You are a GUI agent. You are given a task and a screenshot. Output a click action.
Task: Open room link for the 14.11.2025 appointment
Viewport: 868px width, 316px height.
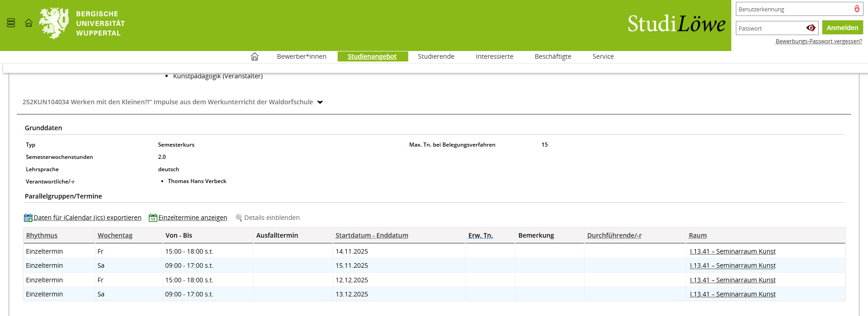732,251
